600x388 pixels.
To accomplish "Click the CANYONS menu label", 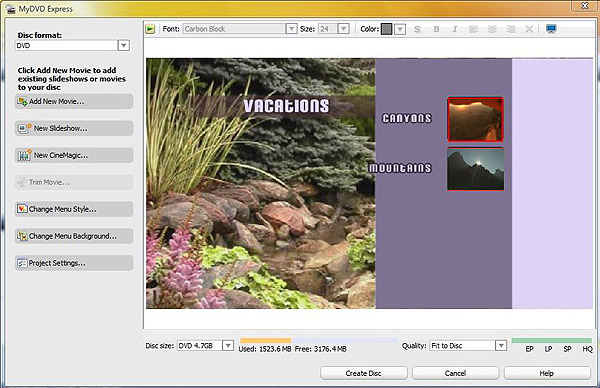I will 407,118.
